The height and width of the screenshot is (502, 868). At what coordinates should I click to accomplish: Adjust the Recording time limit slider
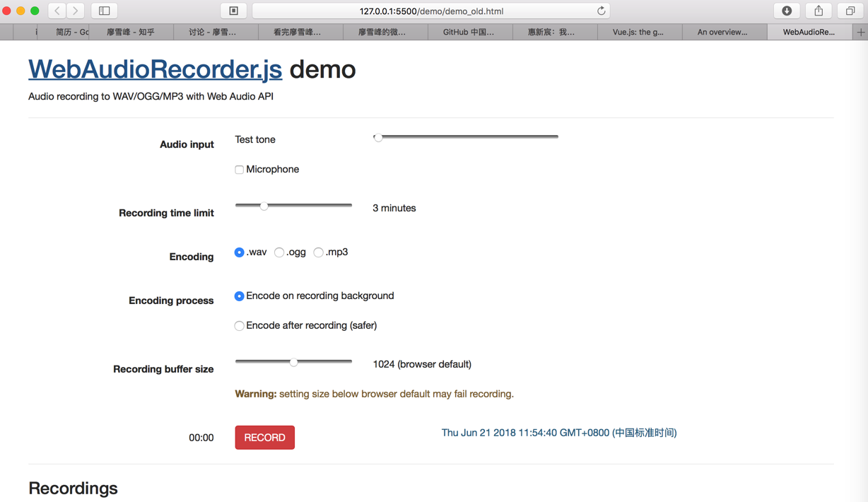[x=293, y=206]
